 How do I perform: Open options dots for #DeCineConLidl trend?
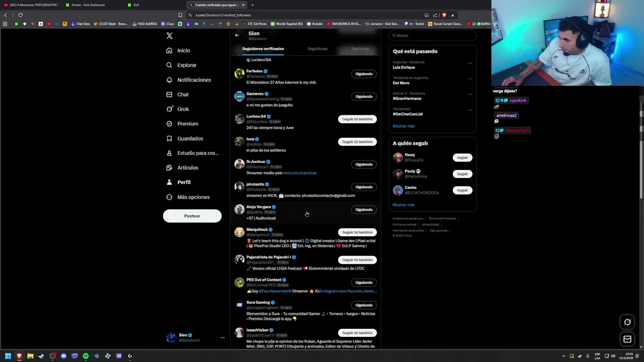point(470,110)
